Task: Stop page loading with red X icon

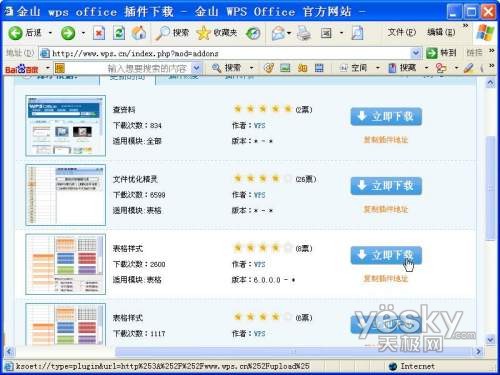Action: pyautogui.click(x=99, y=33)
